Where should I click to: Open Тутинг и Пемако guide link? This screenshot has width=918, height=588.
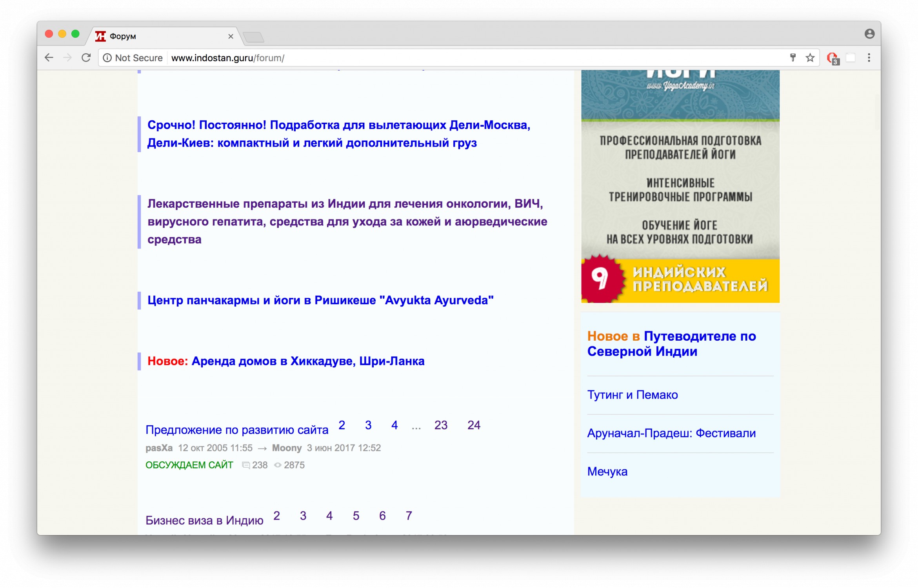632,395
